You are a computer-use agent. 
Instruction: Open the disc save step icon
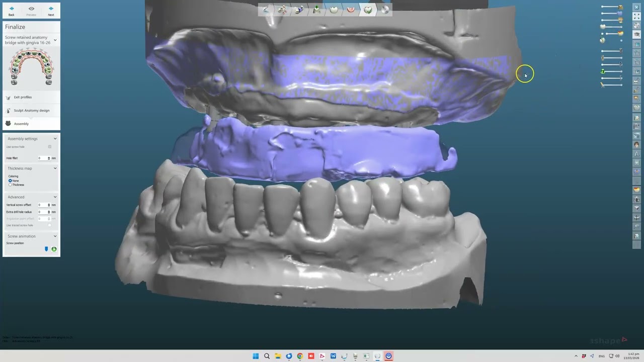pos(385,10)
